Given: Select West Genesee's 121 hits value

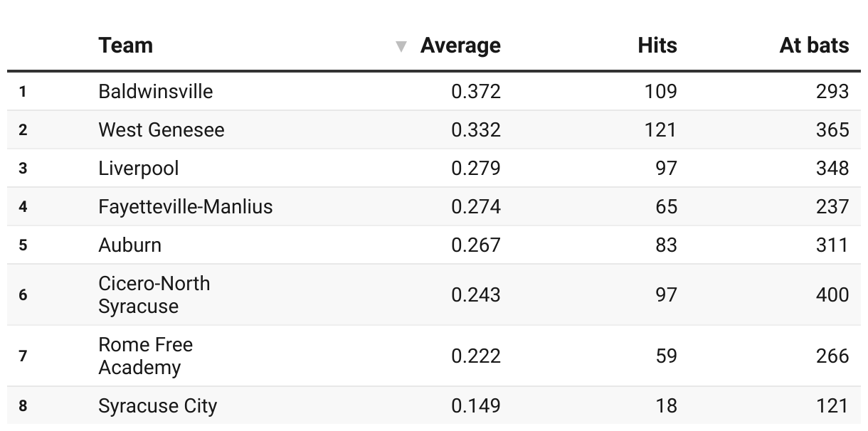Looking at the screenshot, I should 661,130.
